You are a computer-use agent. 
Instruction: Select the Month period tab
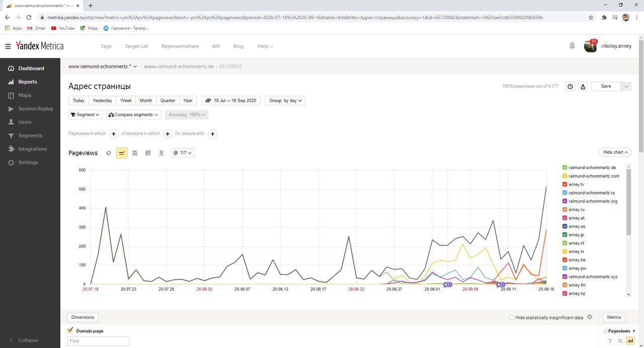click(146, 100)
